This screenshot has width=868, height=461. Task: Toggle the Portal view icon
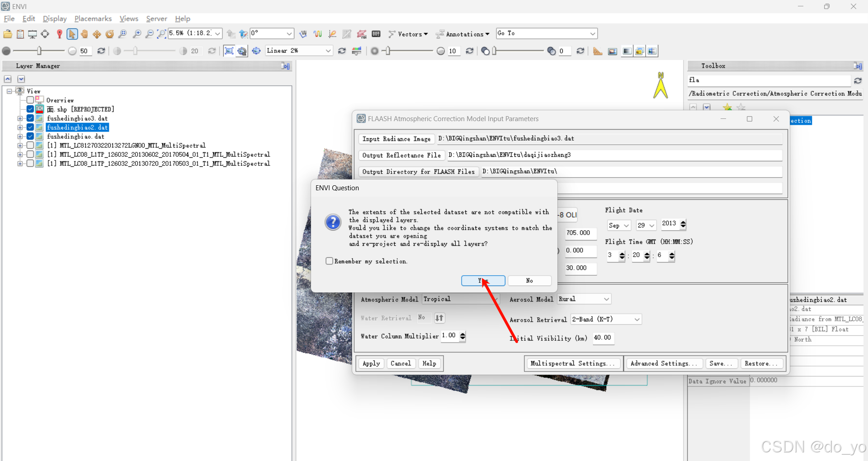613,51
